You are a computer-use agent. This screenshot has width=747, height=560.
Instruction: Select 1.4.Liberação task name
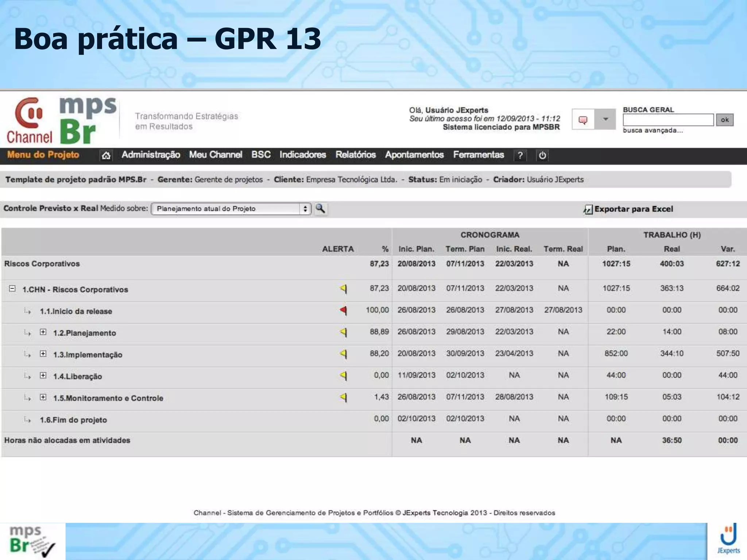click(78, 377)
